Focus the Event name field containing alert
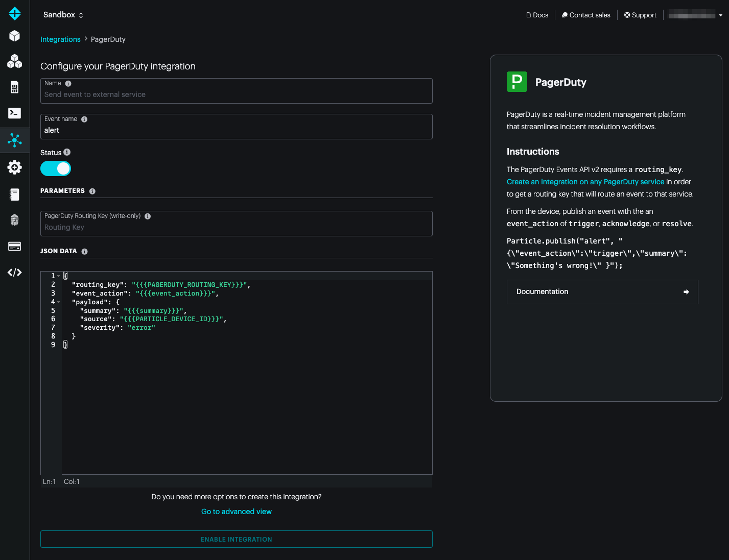729x560 pixels. [237, 127]
